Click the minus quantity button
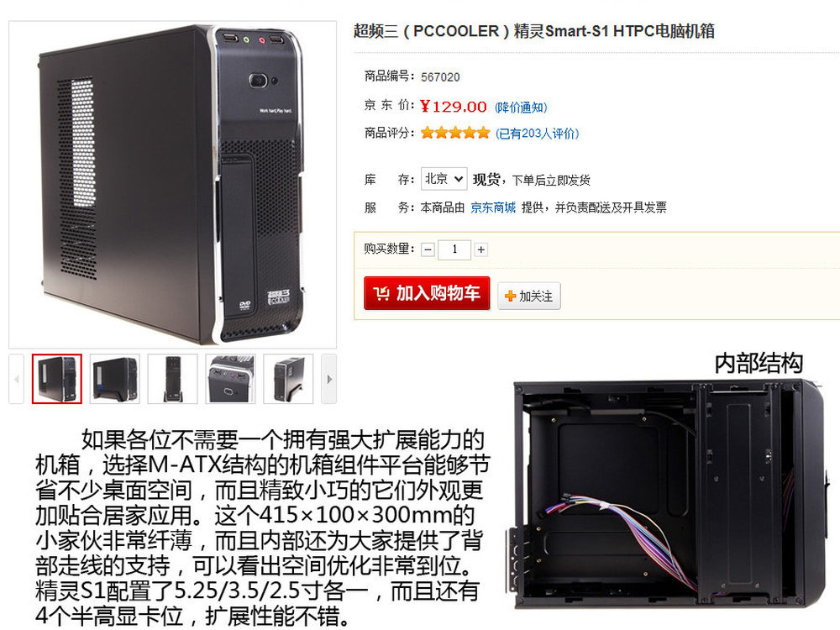This screenshot has height=630, width=840. (428, 249)
